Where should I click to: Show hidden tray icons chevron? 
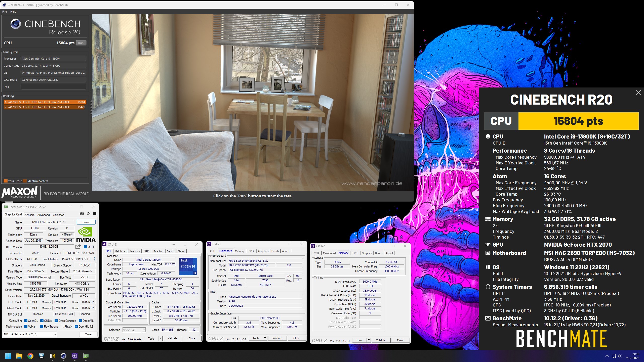point(607,356)
